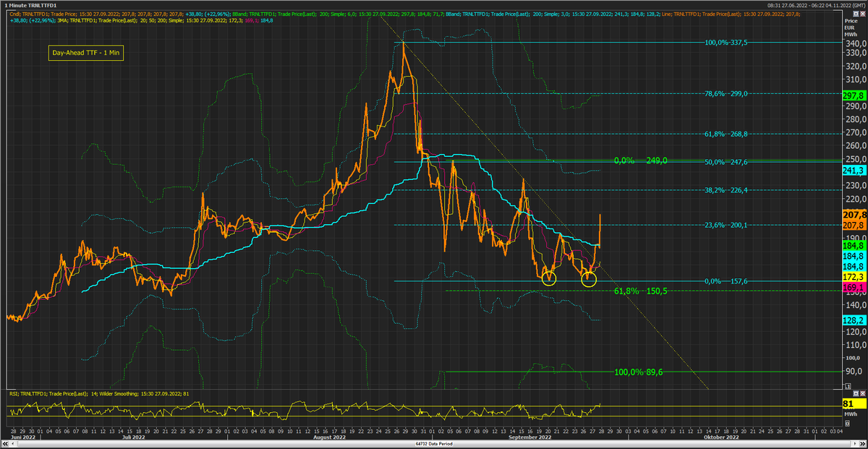Click the yellow 172,3 price axis tag
This screenshot has height=449, width=868.
[x=854, y=277]
